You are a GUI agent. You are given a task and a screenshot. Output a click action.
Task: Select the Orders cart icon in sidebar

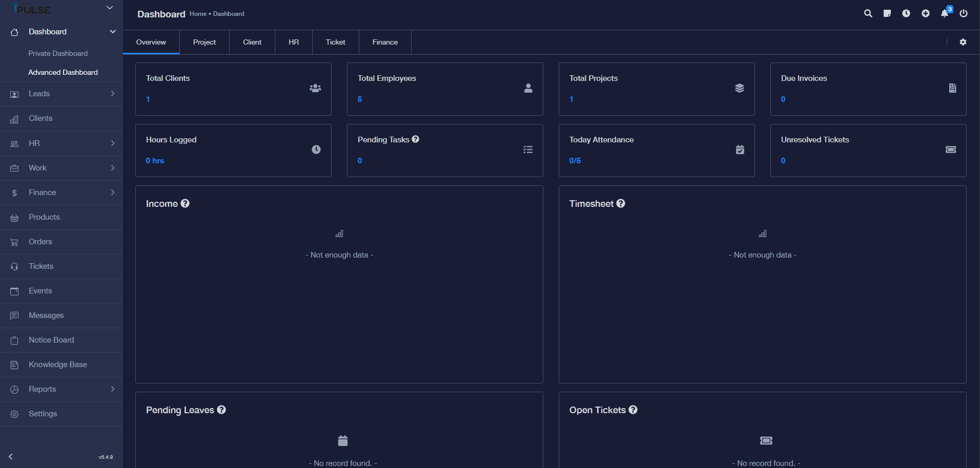tap(14, 242)
